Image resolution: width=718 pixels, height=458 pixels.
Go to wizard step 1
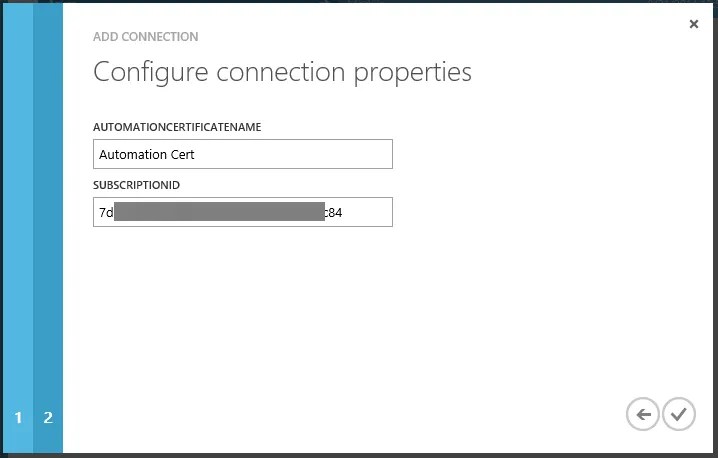click(x=18, y=417)
